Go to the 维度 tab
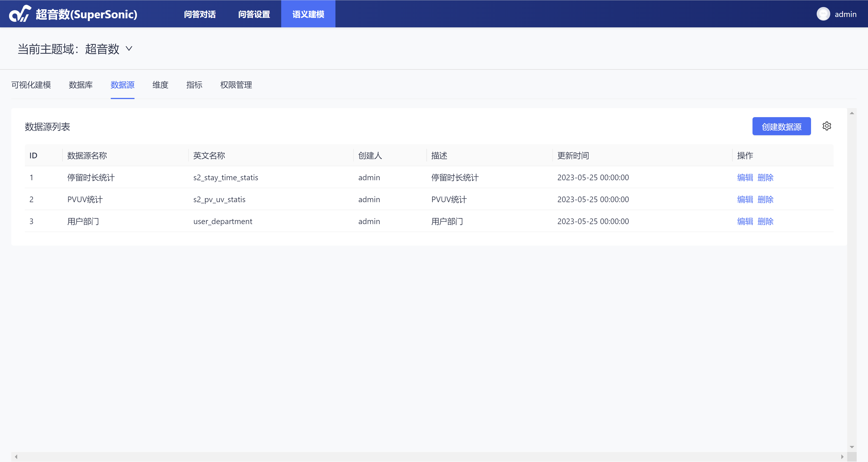 [160, 85]
